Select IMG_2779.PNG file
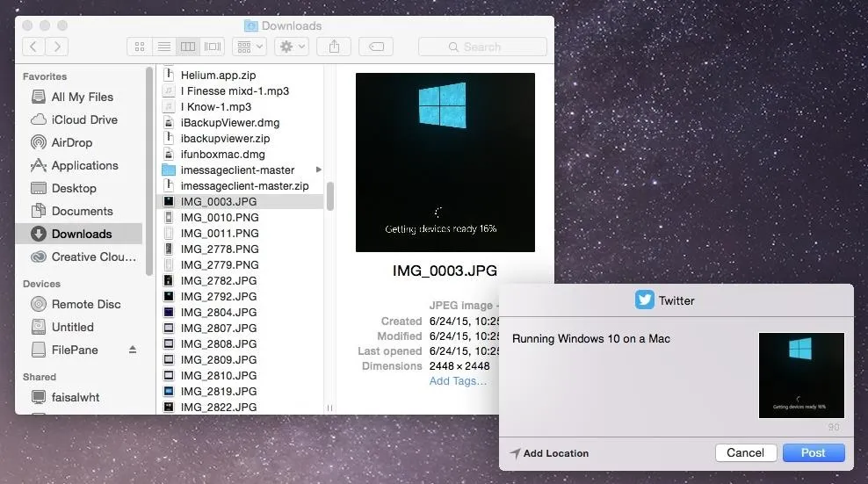Screen dimensions: 868x484 (x=242, y=264)
